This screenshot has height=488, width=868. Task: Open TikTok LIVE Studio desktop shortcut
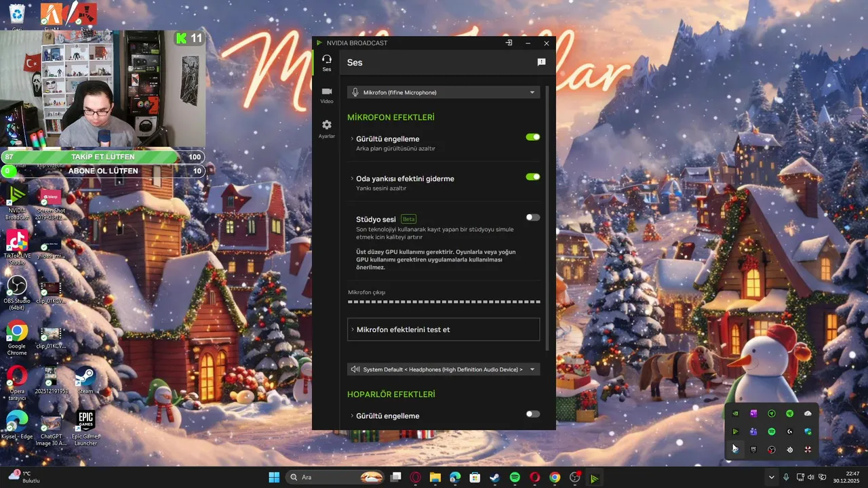pyautogui.click(x=17, y=248)
